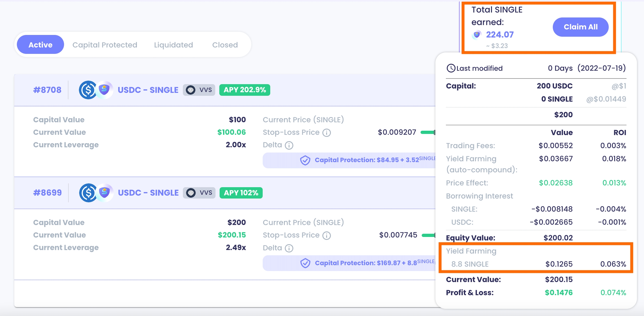This screenshot has height=316, width=644.
Task: Click the USDC coin icon for position #8699
Action: pos(88,193)
